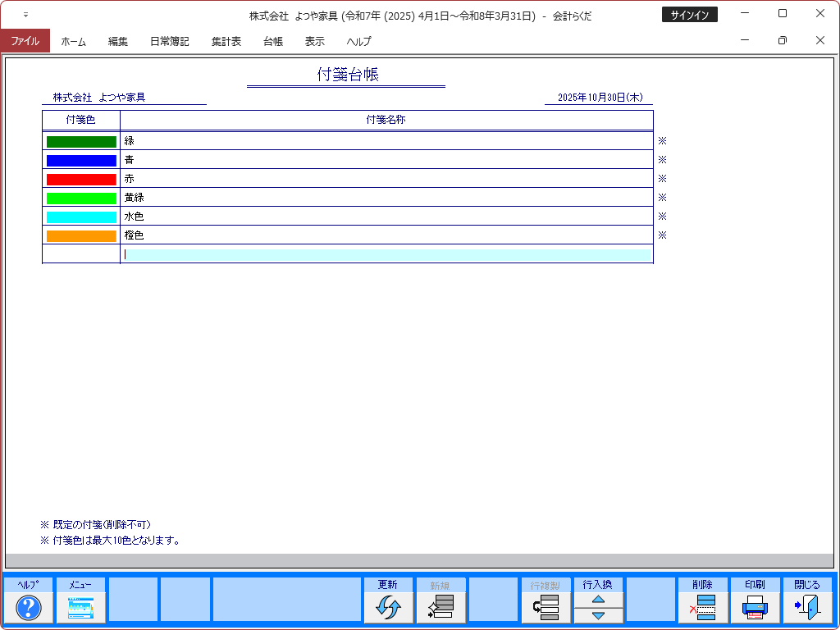Select the orange 橙色 color swatch

[81, 236]
